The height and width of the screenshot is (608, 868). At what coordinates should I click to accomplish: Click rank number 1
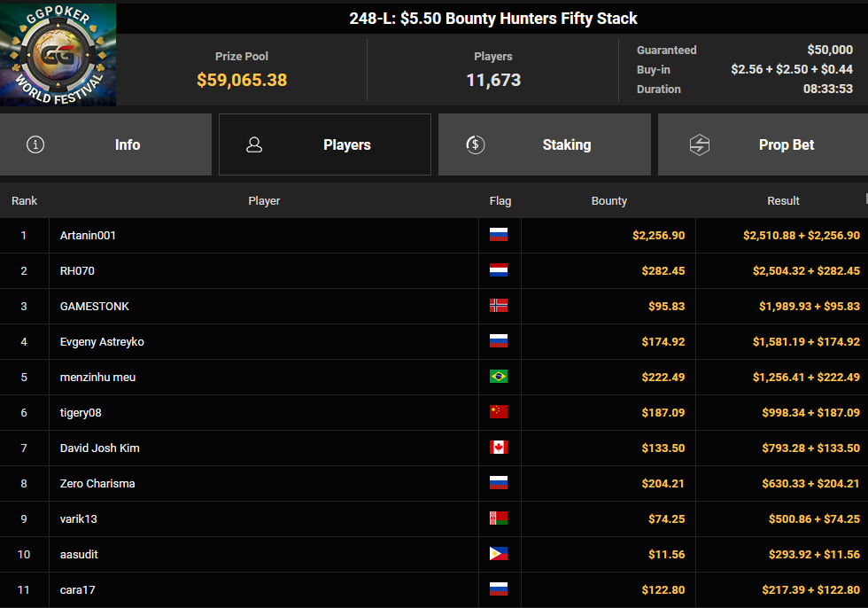tap(24, 236)
